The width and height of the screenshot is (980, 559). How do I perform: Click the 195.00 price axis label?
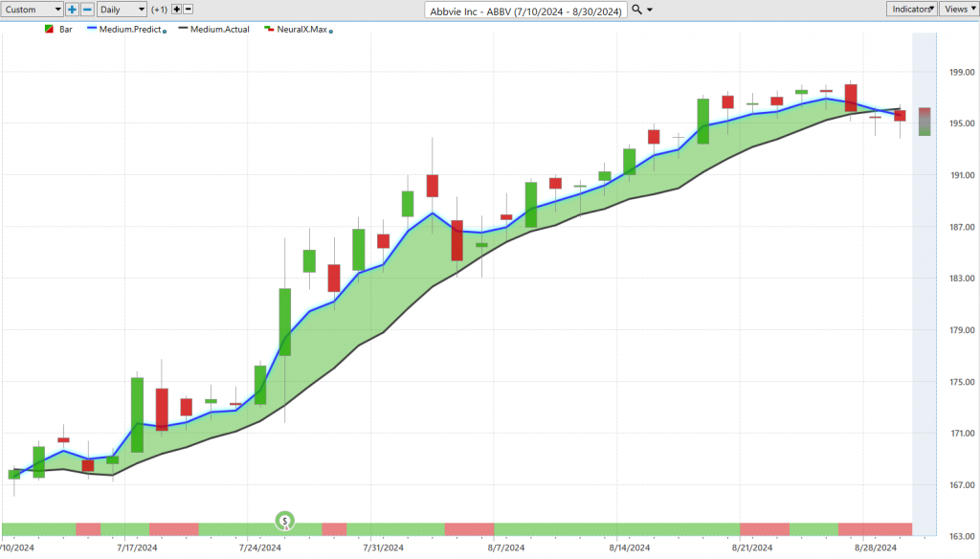(962, 123)
